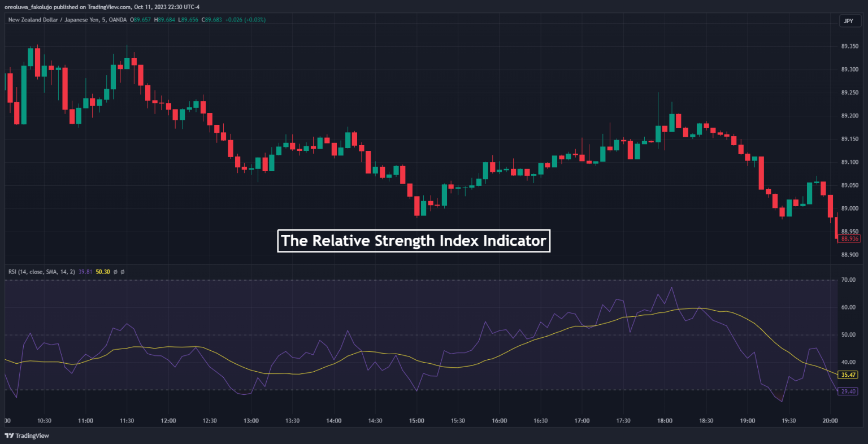Click the Relative Strength Index Indicator title box
The image size is (868, 444).
[414, 240]
